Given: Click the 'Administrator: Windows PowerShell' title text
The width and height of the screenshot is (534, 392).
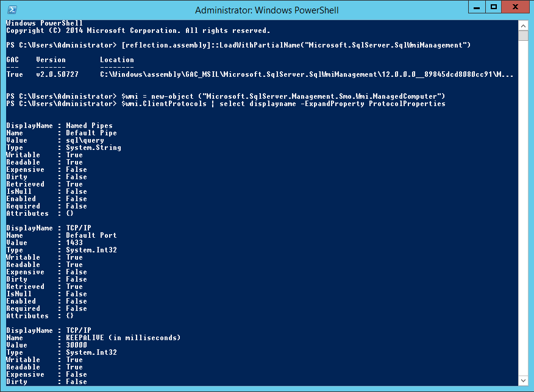Looking at the screenshot, I should point(266,10).
